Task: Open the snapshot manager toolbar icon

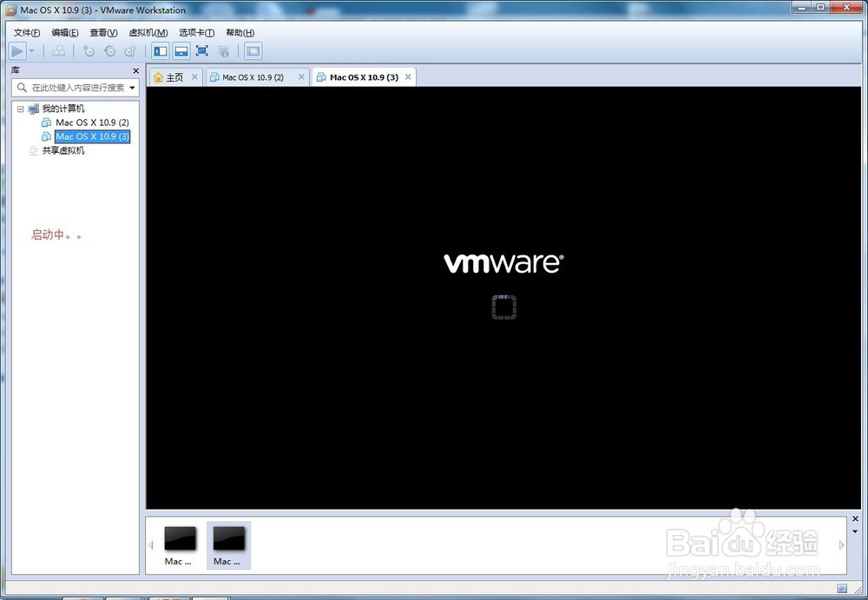Action: [131, 51]
